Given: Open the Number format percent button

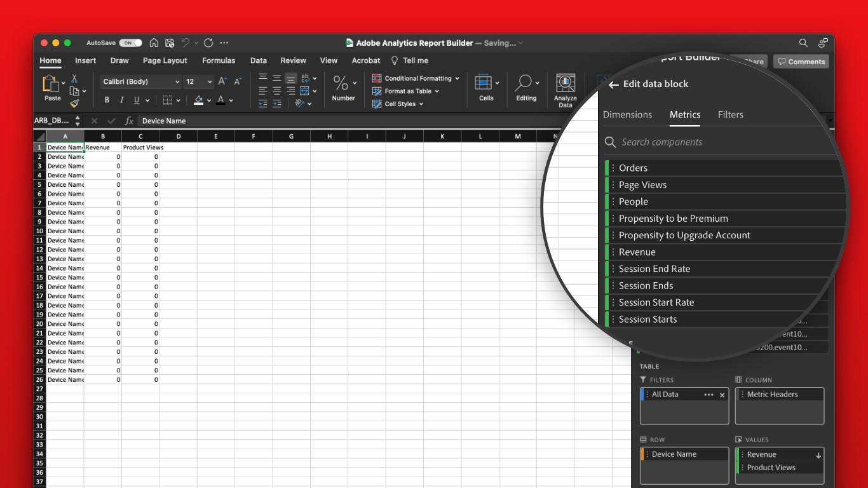Looking at the screenshot, I should (341, 83).
